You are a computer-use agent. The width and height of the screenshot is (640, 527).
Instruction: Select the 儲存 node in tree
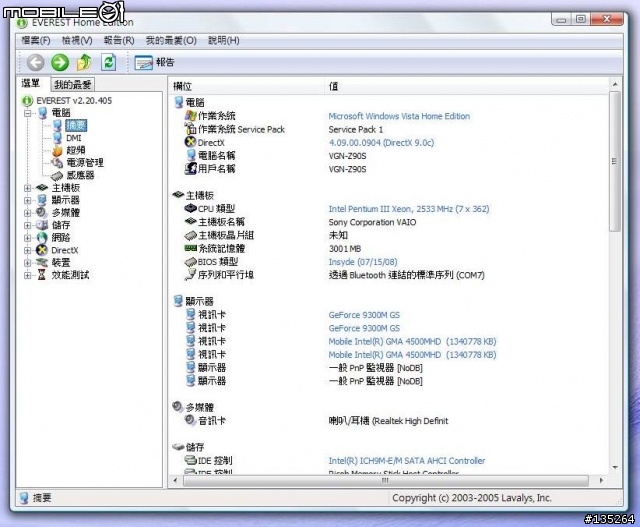61,225
